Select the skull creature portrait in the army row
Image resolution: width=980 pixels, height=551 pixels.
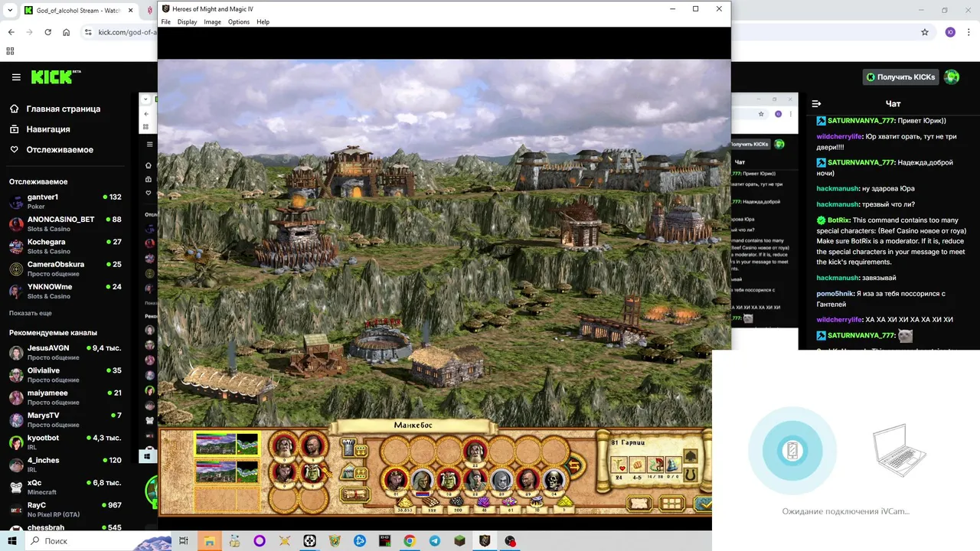[x=553, y=481]
